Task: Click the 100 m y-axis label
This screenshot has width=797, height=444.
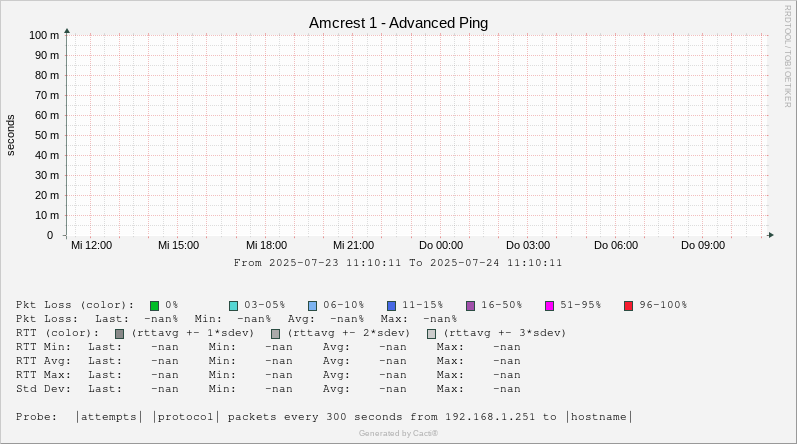Action: [44, 35]
